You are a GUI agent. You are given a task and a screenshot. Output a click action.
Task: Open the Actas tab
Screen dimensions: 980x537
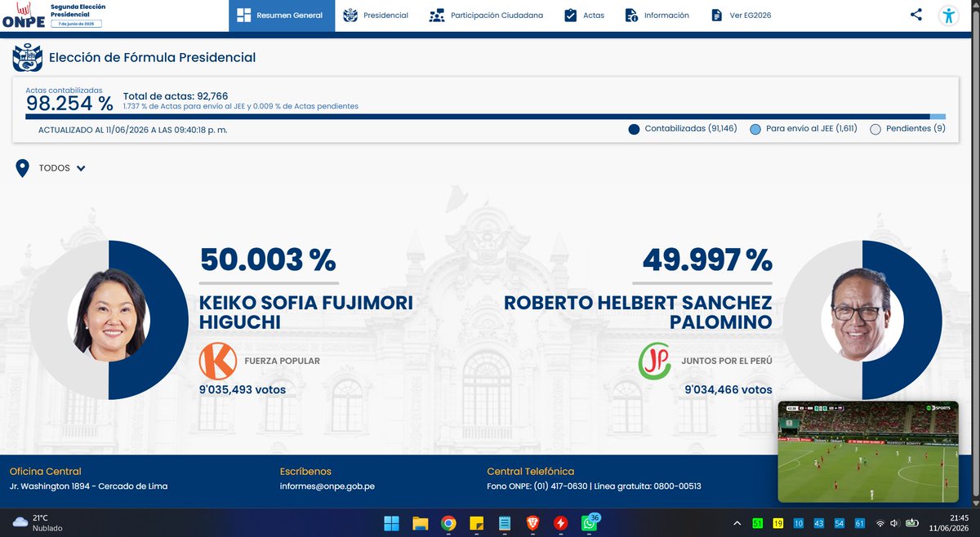[x=585, y=16]
